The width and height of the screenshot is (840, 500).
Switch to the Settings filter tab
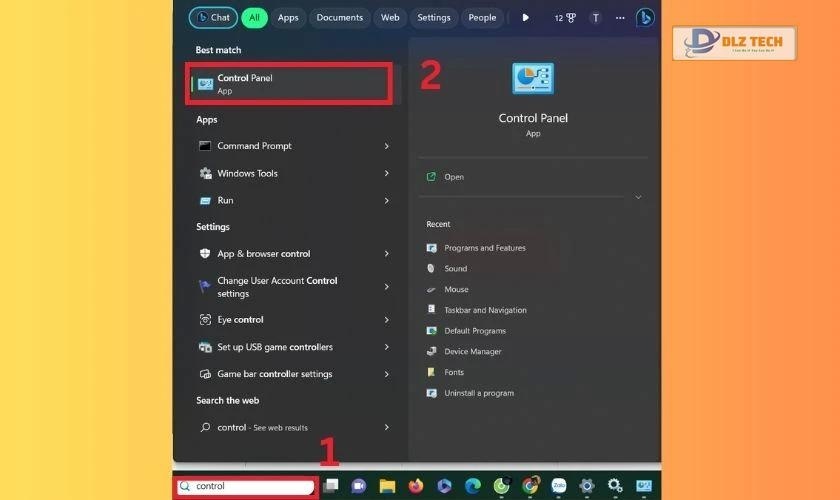(x=433, y=17)
